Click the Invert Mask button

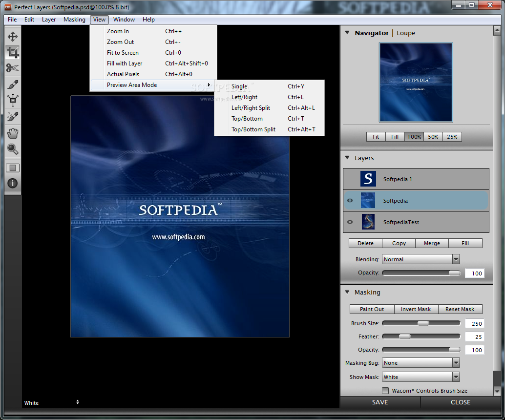(x=416, y=309)
